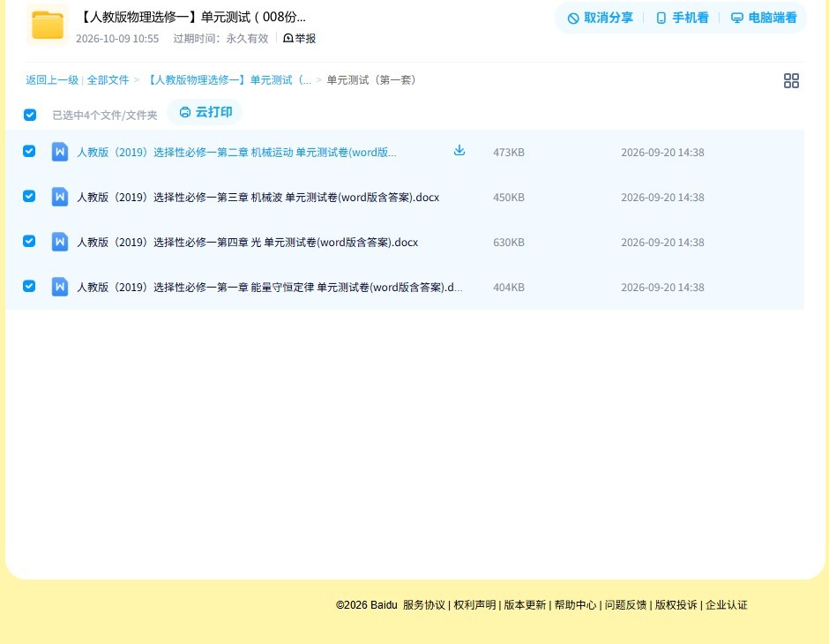Image resolution: width=829 pixels, height=644 pixels.
Task: Click the 版权投诉 footer link
Action: click(676, 605)
